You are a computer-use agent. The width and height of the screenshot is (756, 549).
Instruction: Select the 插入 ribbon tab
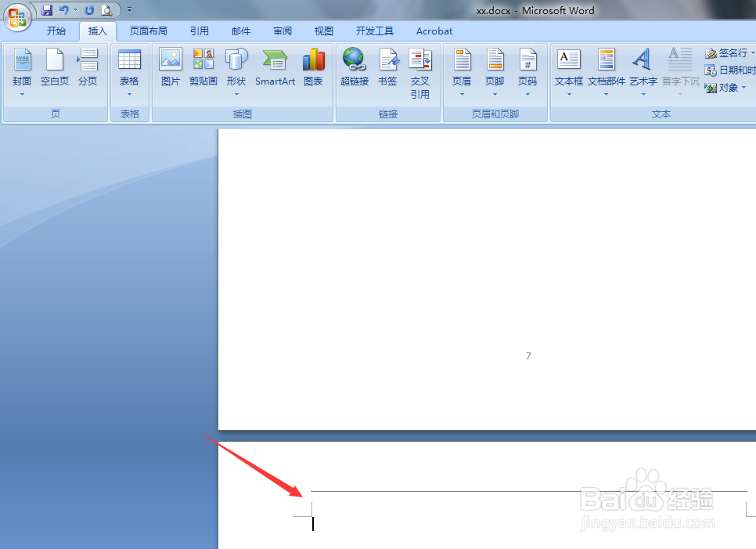tap(97, 31)
